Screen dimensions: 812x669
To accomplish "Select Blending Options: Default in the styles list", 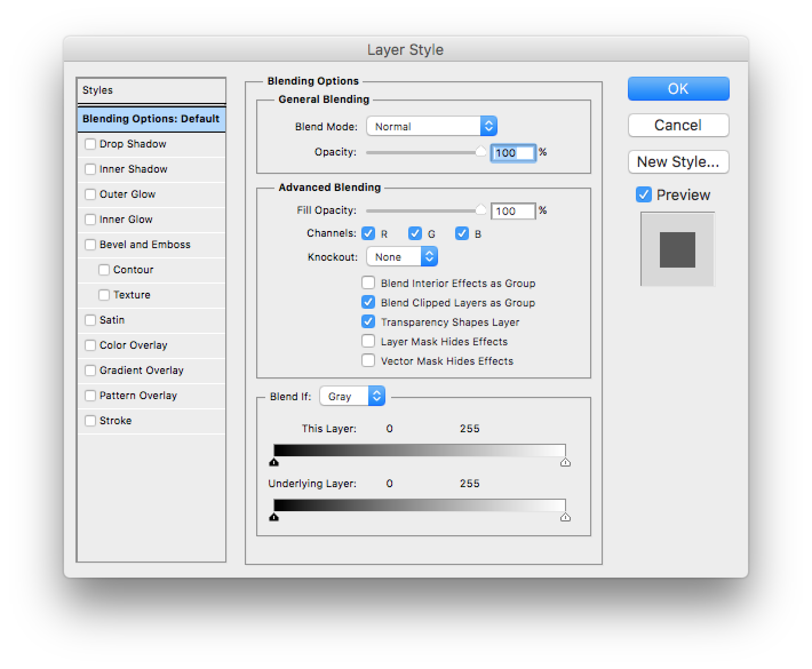I will pos(152,119).
